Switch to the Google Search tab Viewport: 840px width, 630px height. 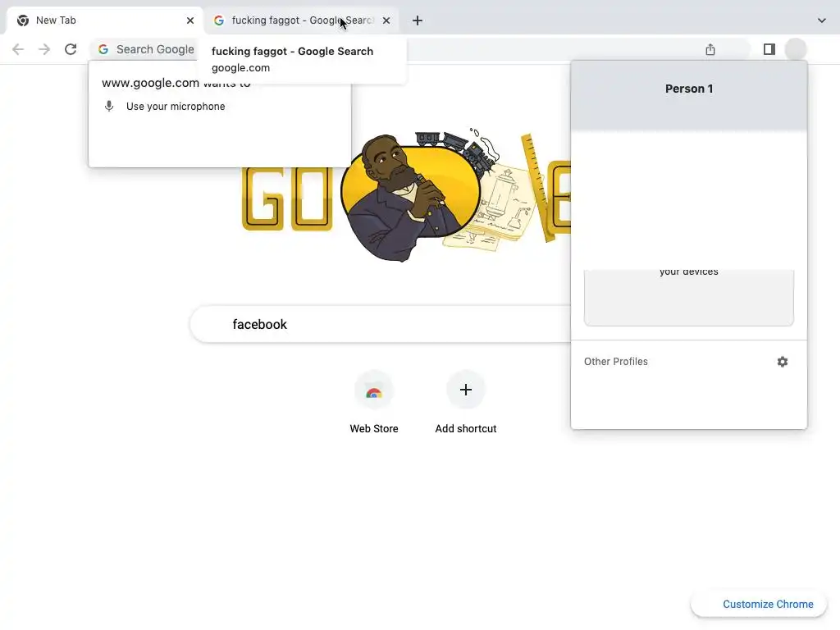(302, 21)
